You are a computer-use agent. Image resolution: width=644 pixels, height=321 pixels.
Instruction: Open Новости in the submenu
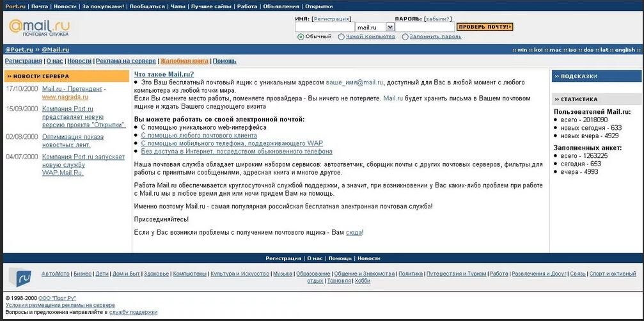click(x=79, y=61)
